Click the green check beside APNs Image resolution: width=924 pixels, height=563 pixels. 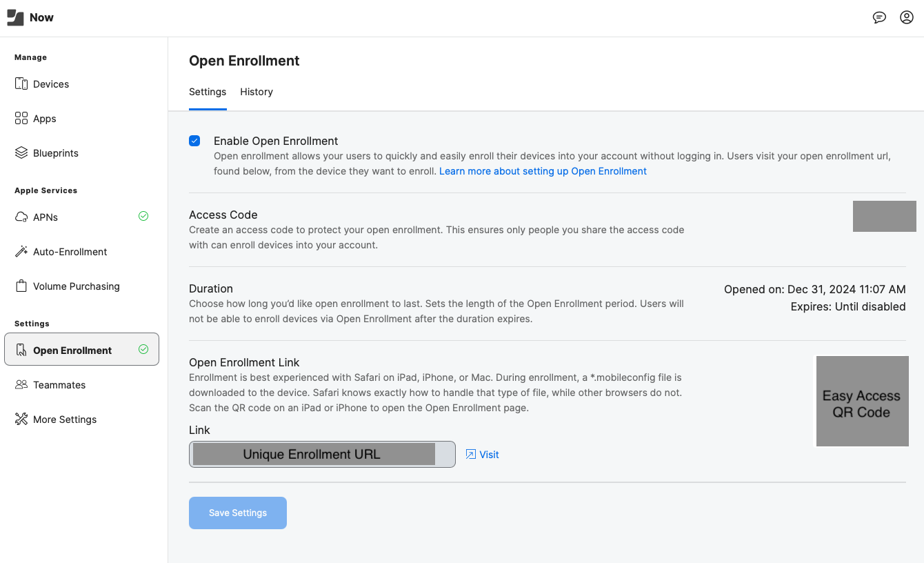pos(143,217)
